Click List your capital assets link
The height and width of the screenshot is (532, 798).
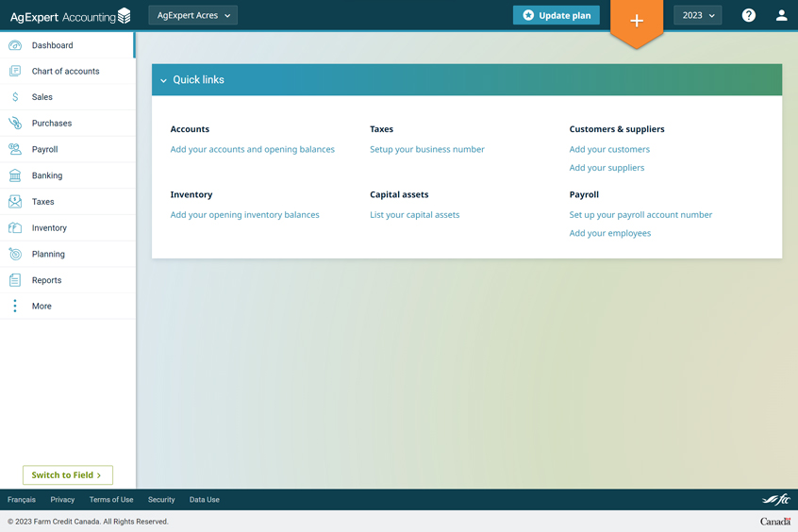click(414, 215)
